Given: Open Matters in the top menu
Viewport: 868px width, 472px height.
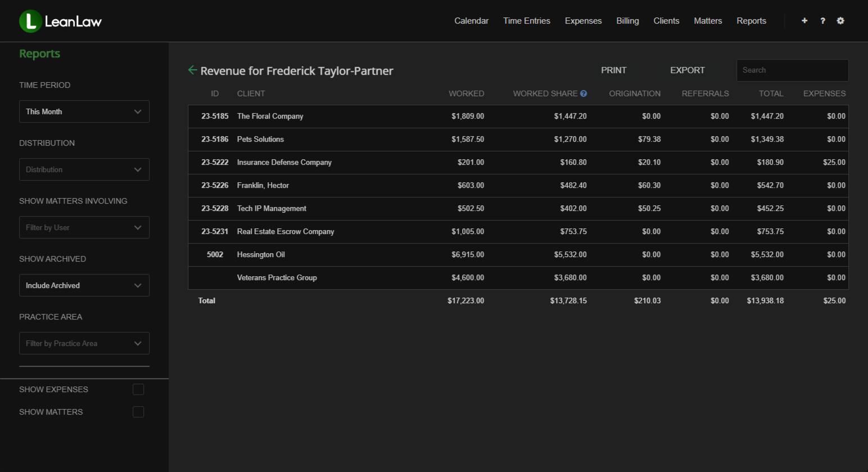Looking at the screenshot, I should point(708,21).
